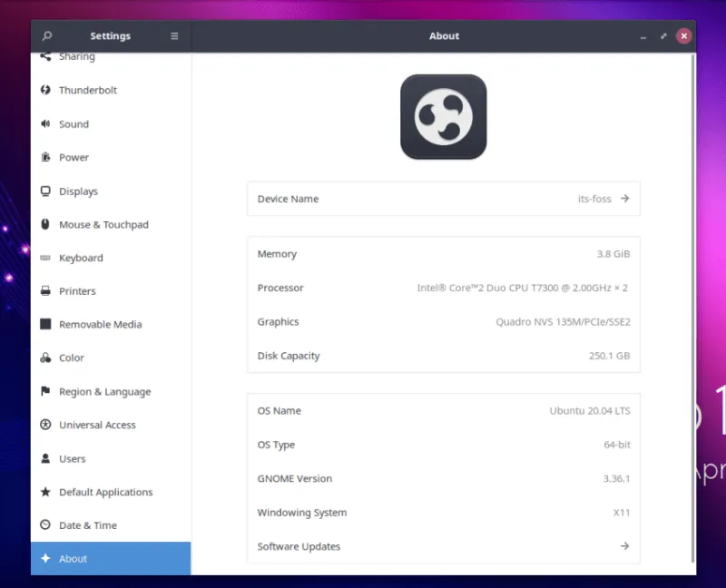Select Thunderbolt in the sidebar
The width and height of the screenshot is (726, 588).
[111, 90]
